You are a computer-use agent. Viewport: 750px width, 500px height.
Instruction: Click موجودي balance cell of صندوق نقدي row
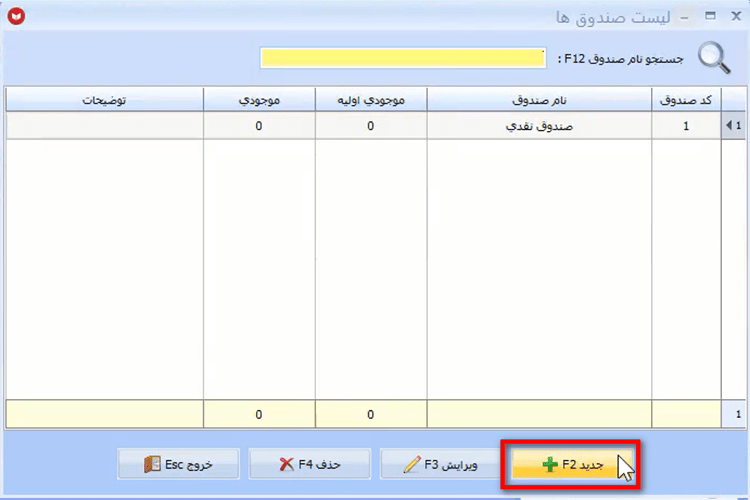coord(259,126)
